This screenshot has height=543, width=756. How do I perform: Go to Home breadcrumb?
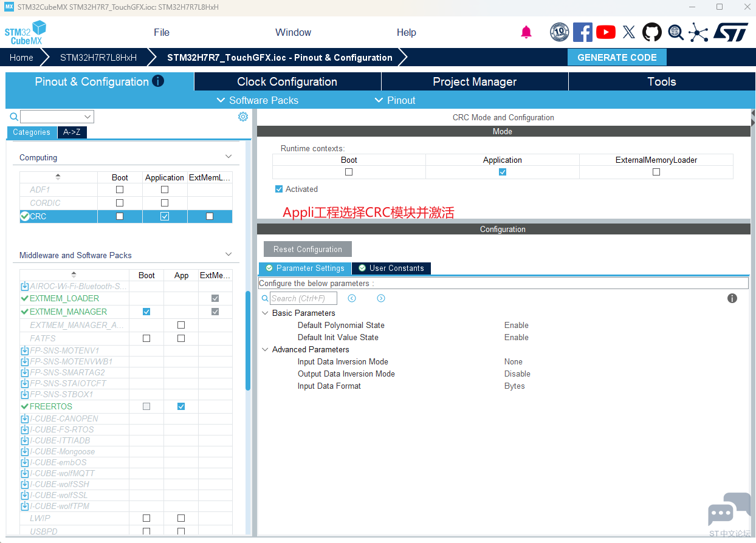pyautogui.click(x=21, y=57)
